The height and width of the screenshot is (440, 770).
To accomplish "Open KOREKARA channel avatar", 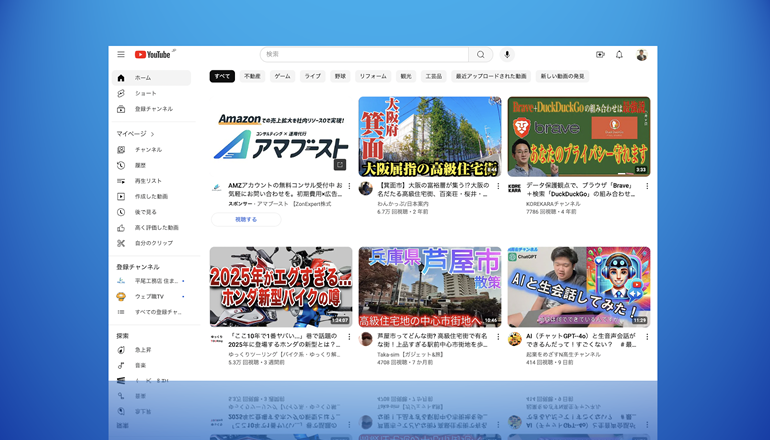I will (514, 189).
